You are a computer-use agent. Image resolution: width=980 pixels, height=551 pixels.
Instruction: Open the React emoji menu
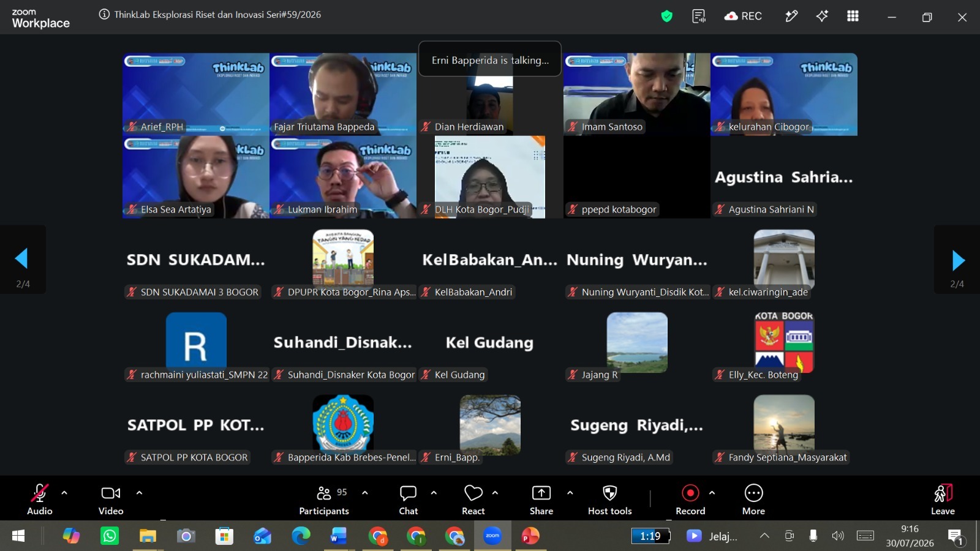pos(473,500)
